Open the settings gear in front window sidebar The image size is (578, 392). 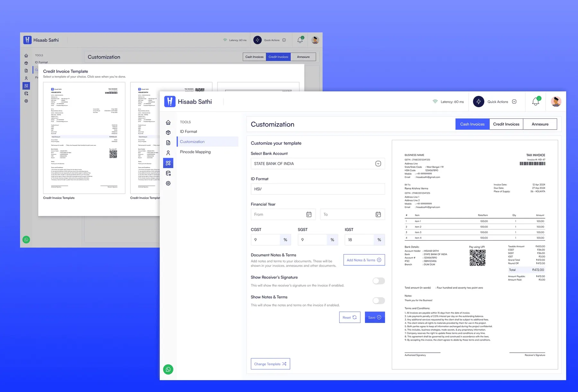168,183
